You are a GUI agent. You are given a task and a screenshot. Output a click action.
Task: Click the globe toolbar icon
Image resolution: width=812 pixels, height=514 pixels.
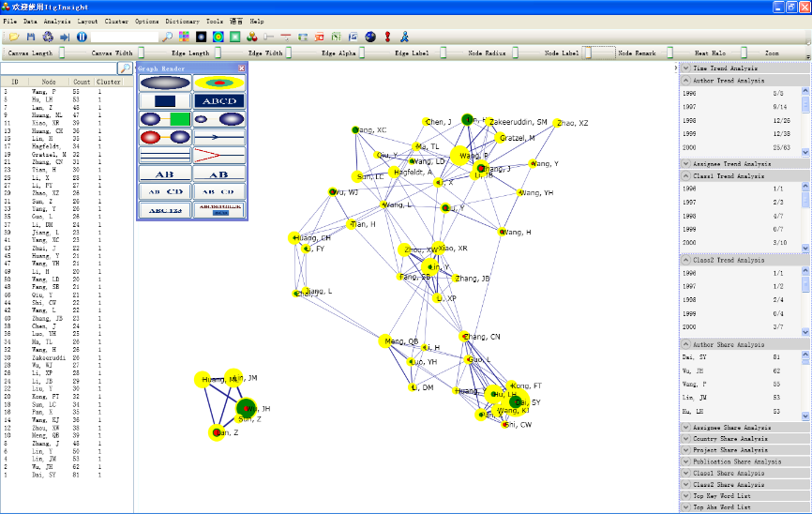[x=370, y=37]
